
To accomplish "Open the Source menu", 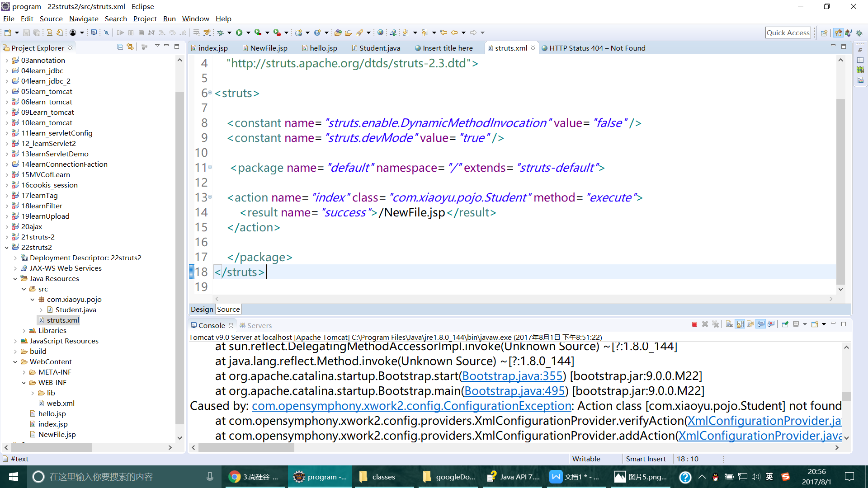I will click(51, 19).
